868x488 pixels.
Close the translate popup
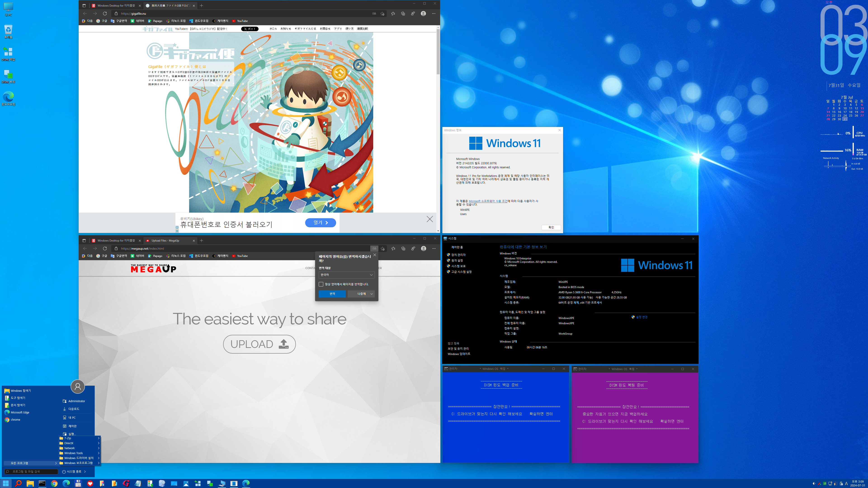click(x=375, y=255)
